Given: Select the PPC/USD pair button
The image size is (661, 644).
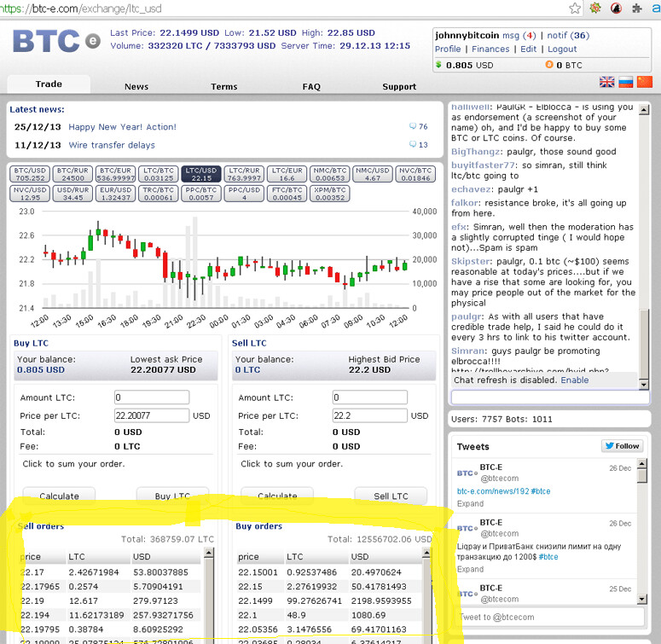Looking at the screenshot, I should pos(244,194).
